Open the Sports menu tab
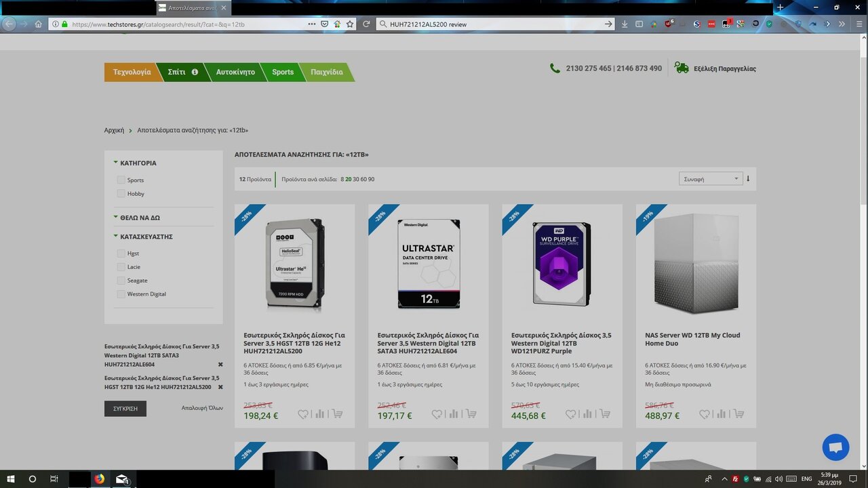Image resolution: width=868 pixels, height=488 pixels. (283, 72)
